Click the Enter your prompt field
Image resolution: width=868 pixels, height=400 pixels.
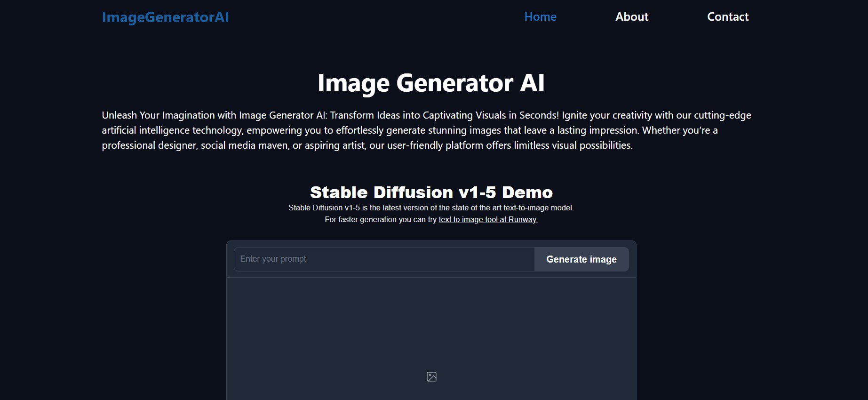pos(384,259)
